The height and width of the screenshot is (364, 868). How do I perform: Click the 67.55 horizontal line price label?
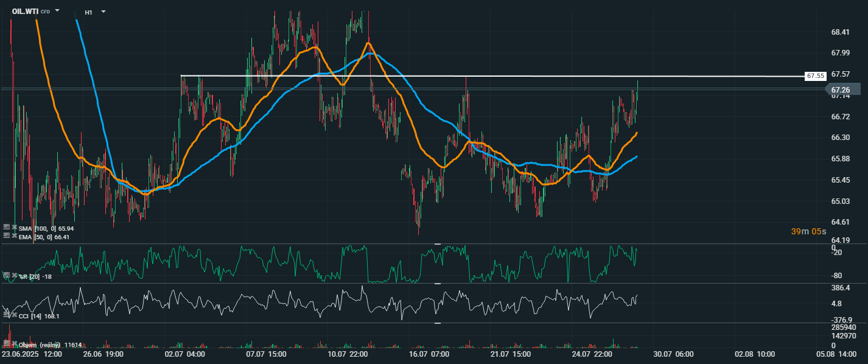coord(814,76)
